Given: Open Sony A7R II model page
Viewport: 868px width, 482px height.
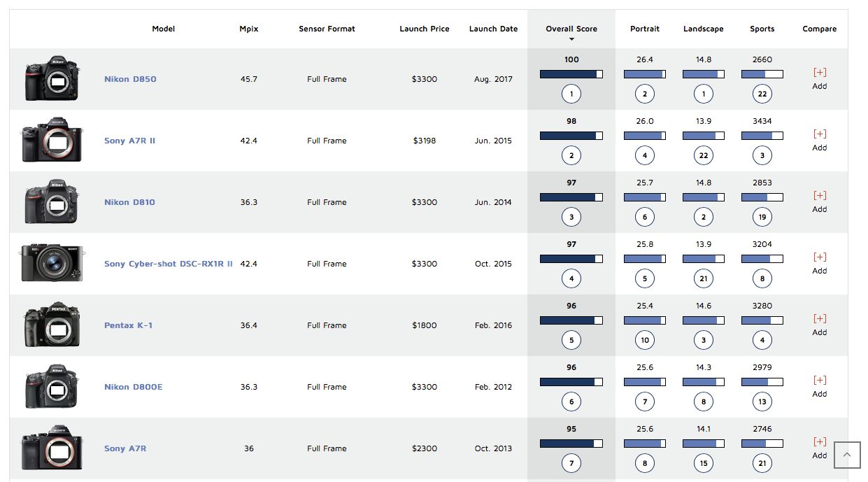Looking at the screenshot, I should (x=129, y=141).
